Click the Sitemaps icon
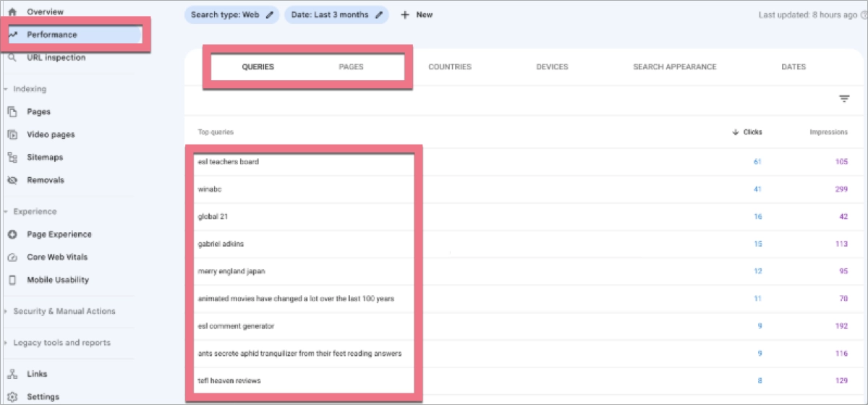The height and width of the screenshot is (405, 868). [x=12, y=157]
